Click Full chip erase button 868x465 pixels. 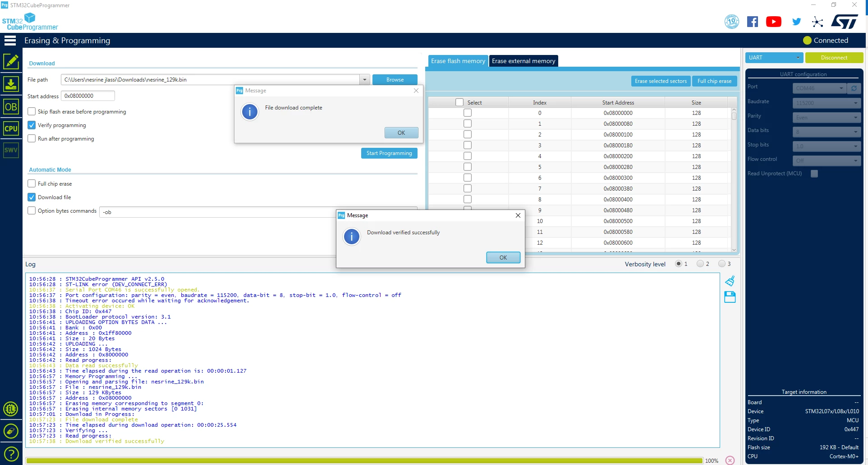tap(714, 81)
